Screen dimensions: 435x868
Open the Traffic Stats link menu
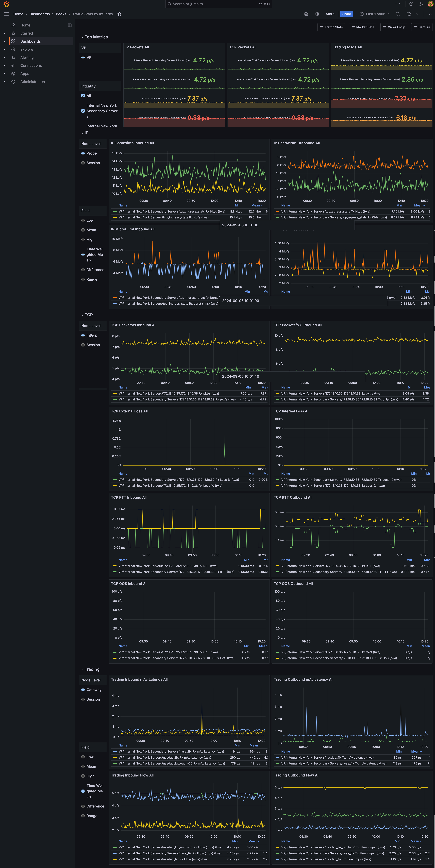(331, 27)
